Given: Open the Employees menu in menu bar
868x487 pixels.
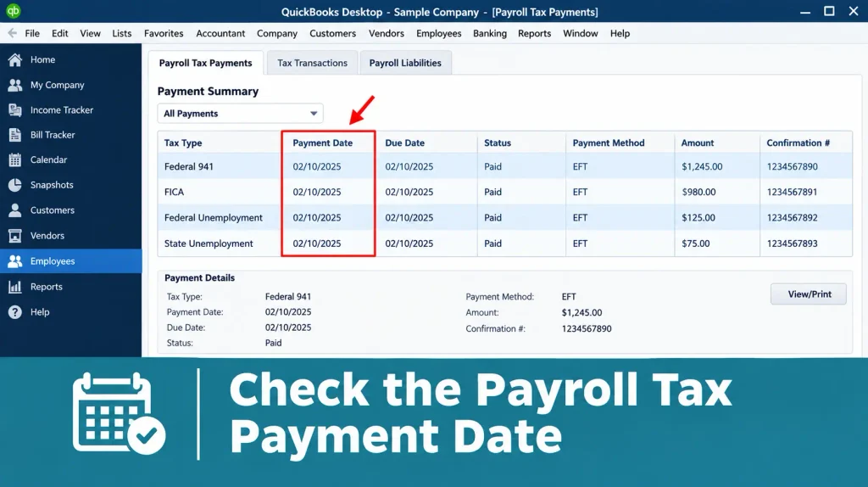Looking at the screenshot, I should 438,33.
